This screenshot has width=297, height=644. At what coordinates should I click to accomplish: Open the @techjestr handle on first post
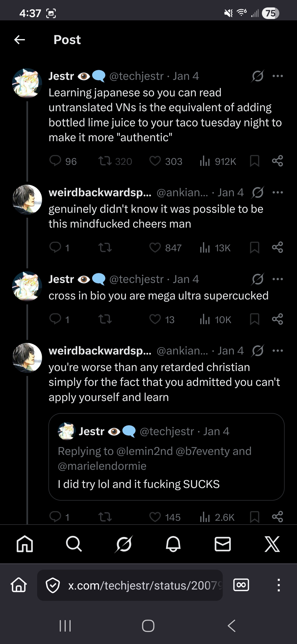[136, 76]
